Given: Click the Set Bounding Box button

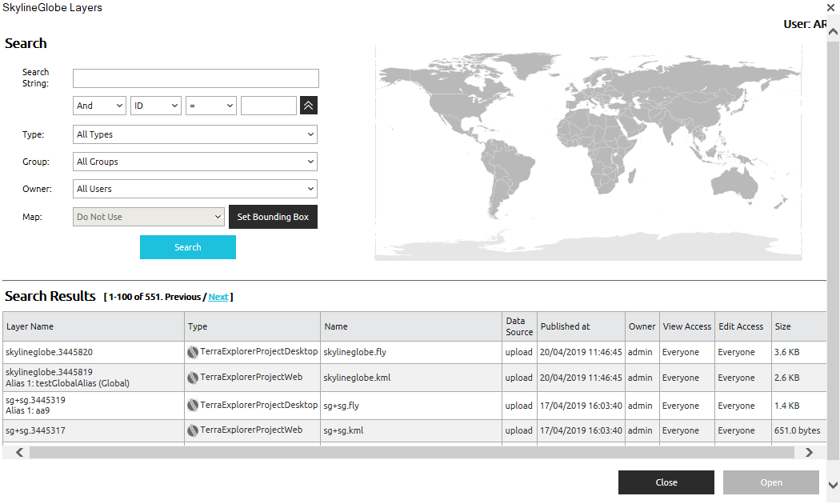Looking at the screenshot, I should tap(273, 216).
